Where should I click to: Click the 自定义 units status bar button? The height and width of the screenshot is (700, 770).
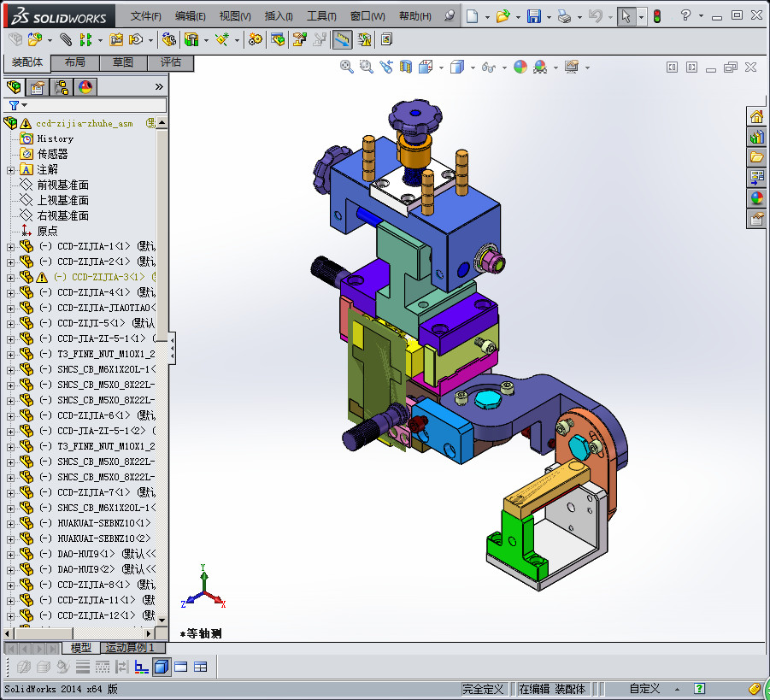click(644, 689)
